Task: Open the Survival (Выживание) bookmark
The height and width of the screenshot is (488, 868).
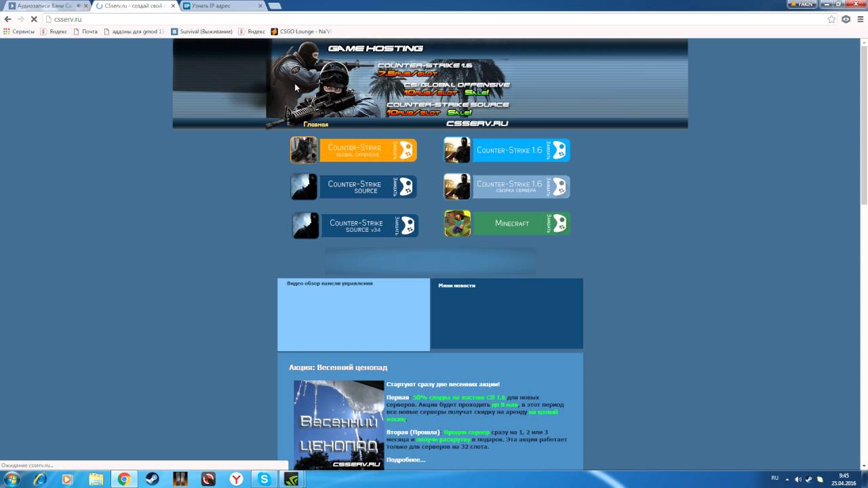Action: tap(201, 31)
